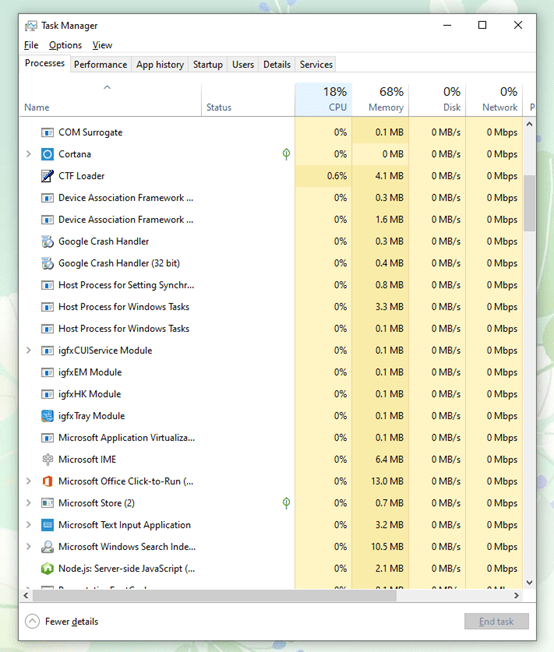Click Microsoft Store's green leaf status icon
554x652 pixels.
[286, 503]
